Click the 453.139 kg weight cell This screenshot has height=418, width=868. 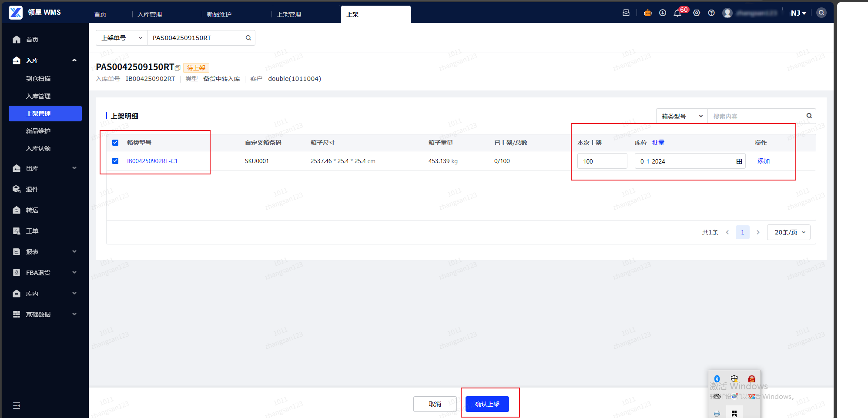443,161
